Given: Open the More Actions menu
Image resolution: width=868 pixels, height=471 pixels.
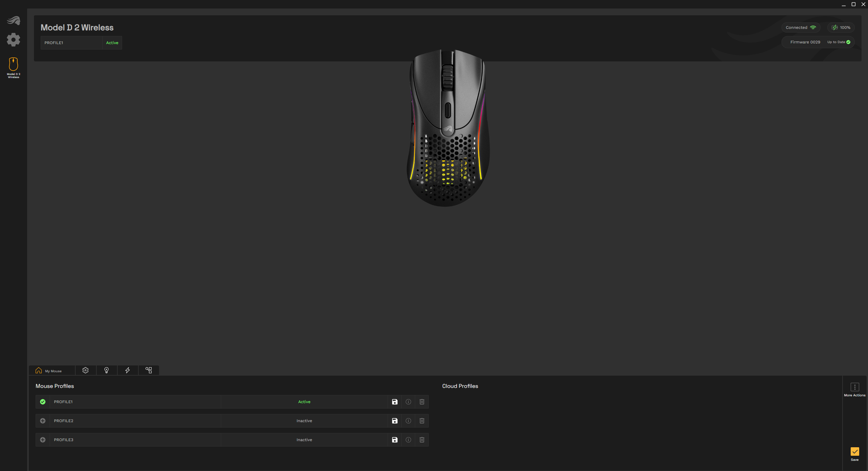Looking at the screenshot, I should pyautogui.click(x=855, y=390).
